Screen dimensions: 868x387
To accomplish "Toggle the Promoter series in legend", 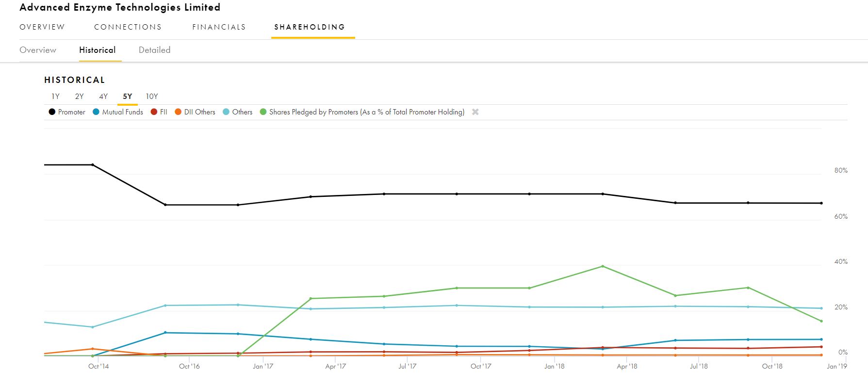I will click(67, 112).
